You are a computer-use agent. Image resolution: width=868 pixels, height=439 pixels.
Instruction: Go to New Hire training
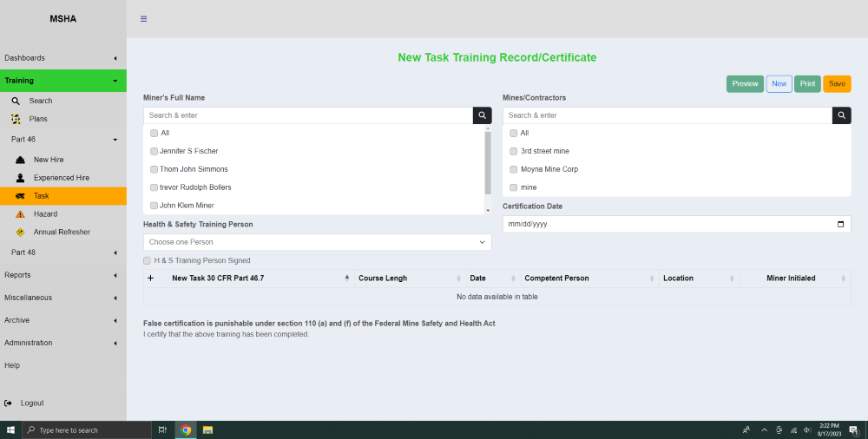coord(49,160)
